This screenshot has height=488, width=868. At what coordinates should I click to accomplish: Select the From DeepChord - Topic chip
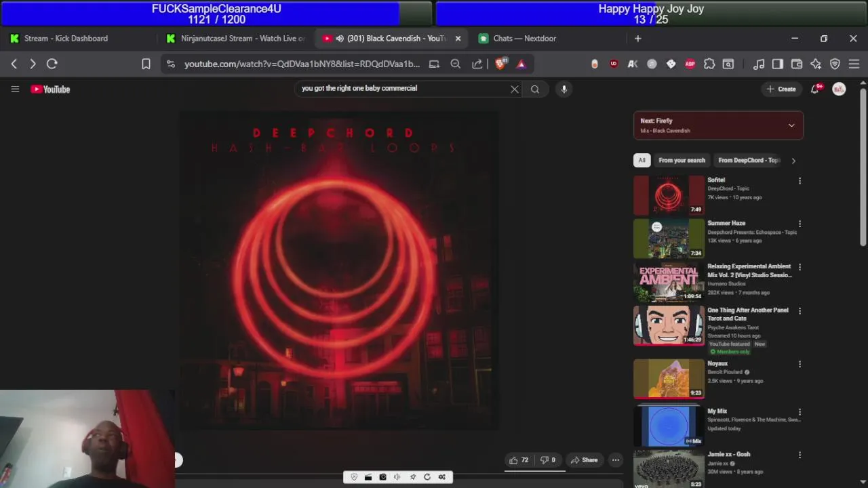point(749,160)
